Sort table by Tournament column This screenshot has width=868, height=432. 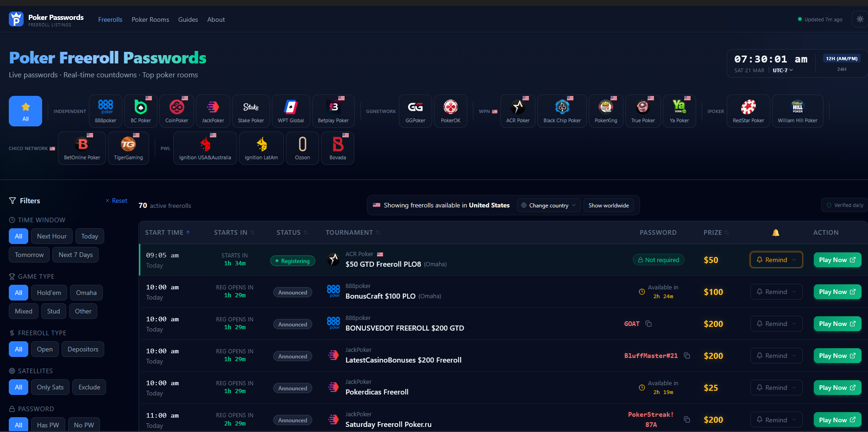tap(353, 232)
